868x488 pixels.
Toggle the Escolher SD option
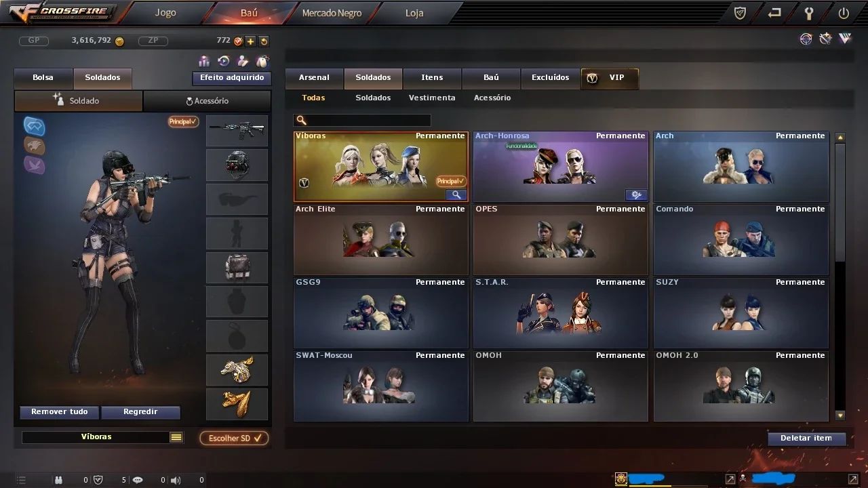(x=234, y=439)
